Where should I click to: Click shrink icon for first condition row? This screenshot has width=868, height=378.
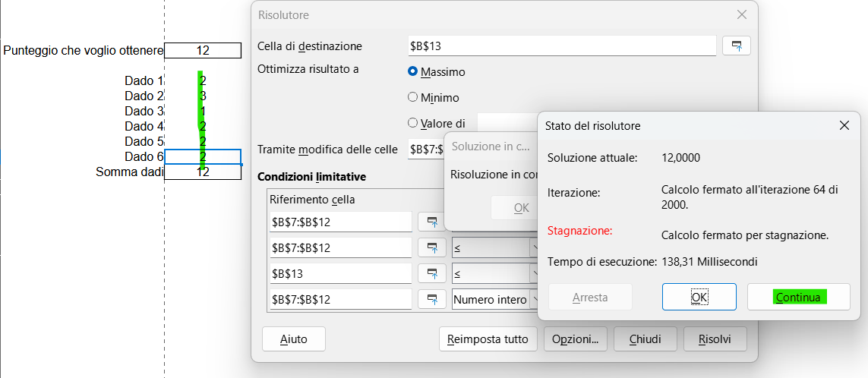[x=432, y=222]
